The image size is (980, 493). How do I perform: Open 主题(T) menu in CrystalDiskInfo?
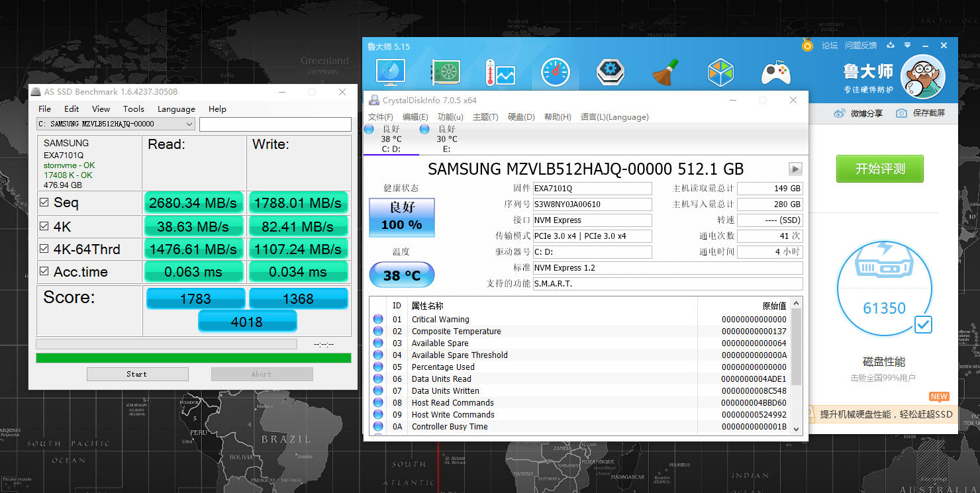point(485,117)
